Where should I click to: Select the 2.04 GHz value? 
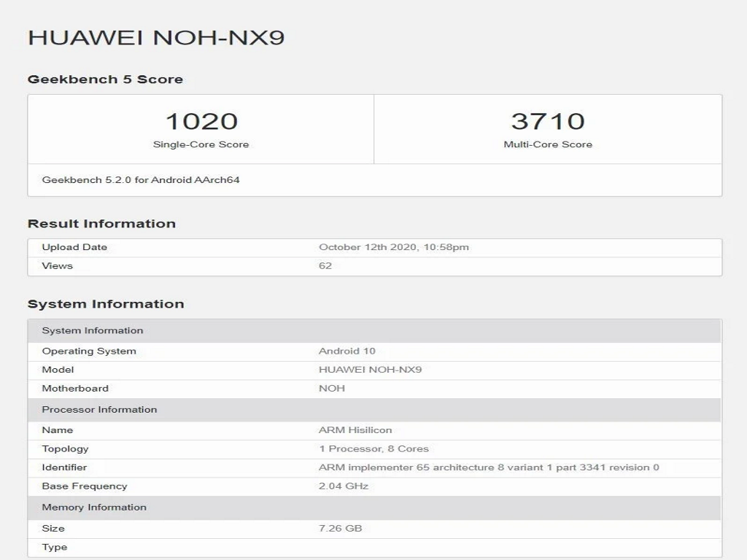pyautogui.click(x=344, y=486)
